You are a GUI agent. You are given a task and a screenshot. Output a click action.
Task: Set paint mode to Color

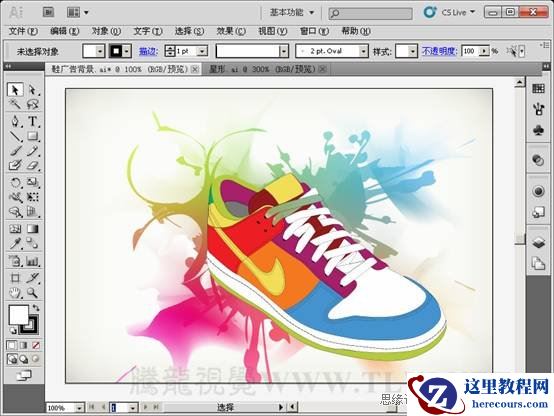[11, 345]
